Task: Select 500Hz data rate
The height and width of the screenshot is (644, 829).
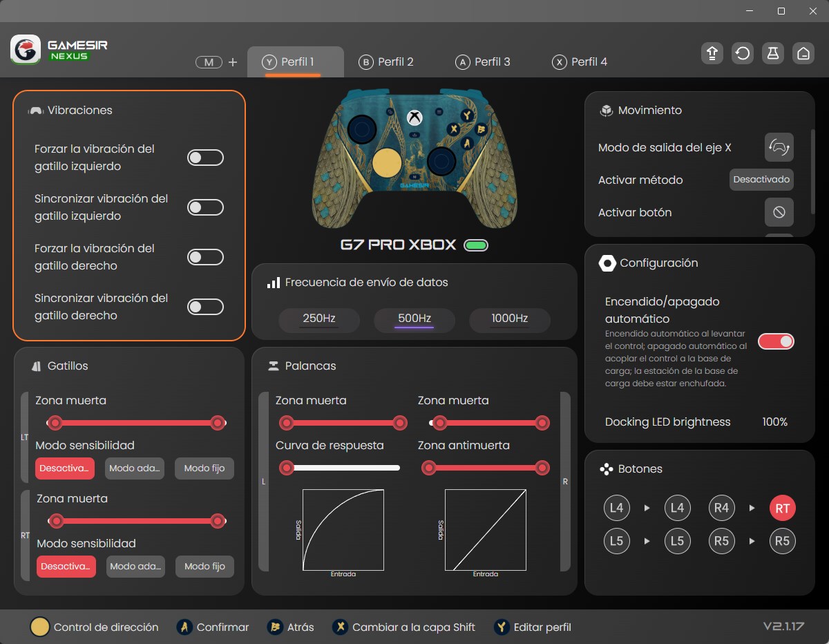Action: 414,319
